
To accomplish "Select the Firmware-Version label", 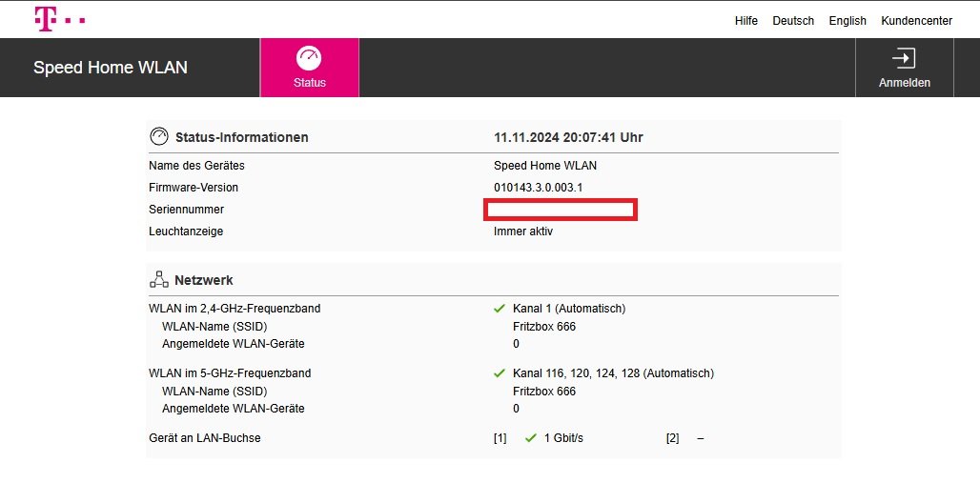I will pos(194,188).
